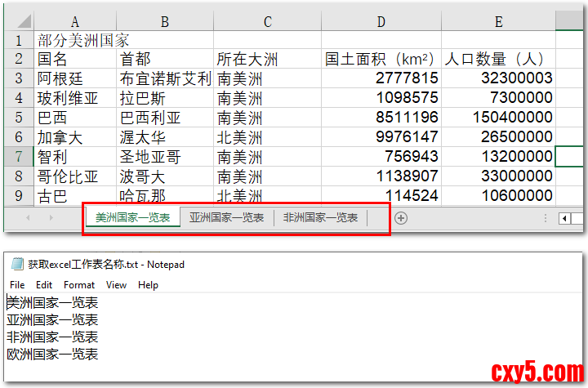
Task: Click the horizontal scrollbar left arrow
Action: 565,218
